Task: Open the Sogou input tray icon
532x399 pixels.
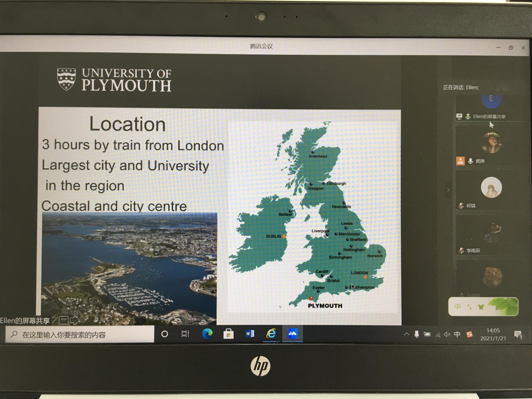Action: coord(469,334)
